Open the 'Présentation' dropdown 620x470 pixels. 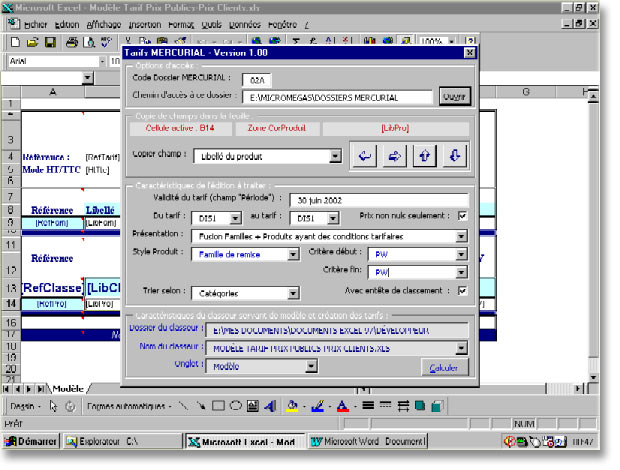[461, 236]
